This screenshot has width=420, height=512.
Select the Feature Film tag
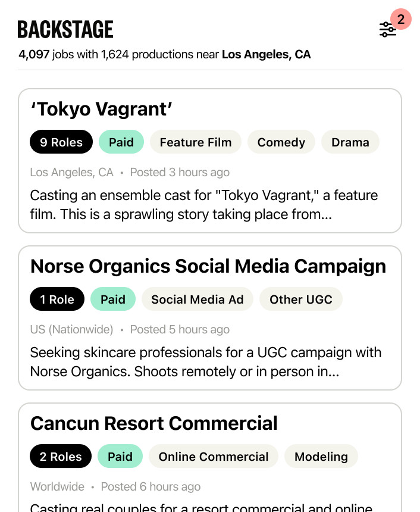pyautogui.click(x=196, y=142)
